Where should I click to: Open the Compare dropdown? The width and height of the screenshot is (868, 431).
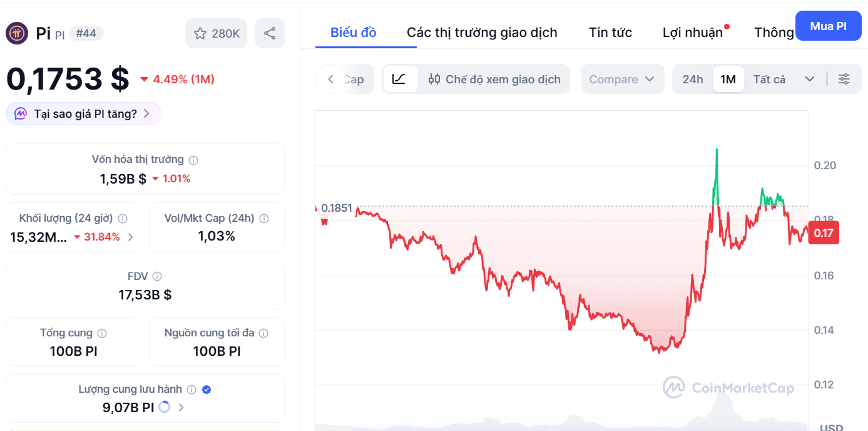tap(622, 79)
